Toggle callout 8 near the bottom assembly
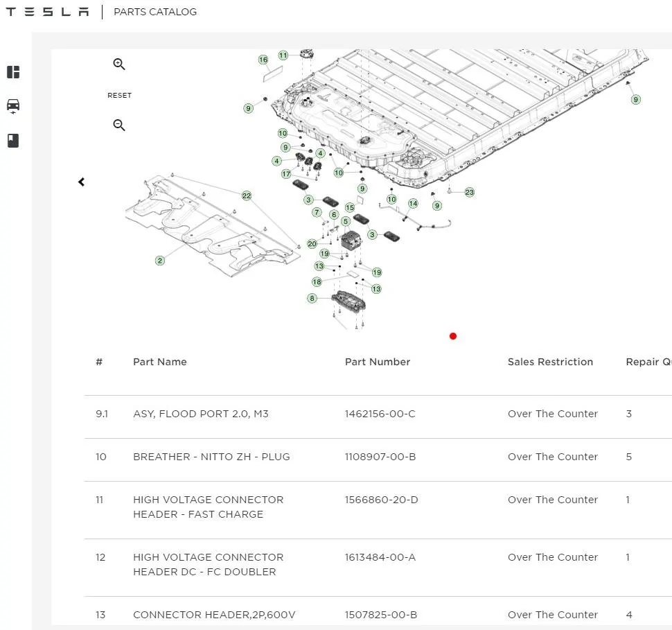 [x=312, y=298]
